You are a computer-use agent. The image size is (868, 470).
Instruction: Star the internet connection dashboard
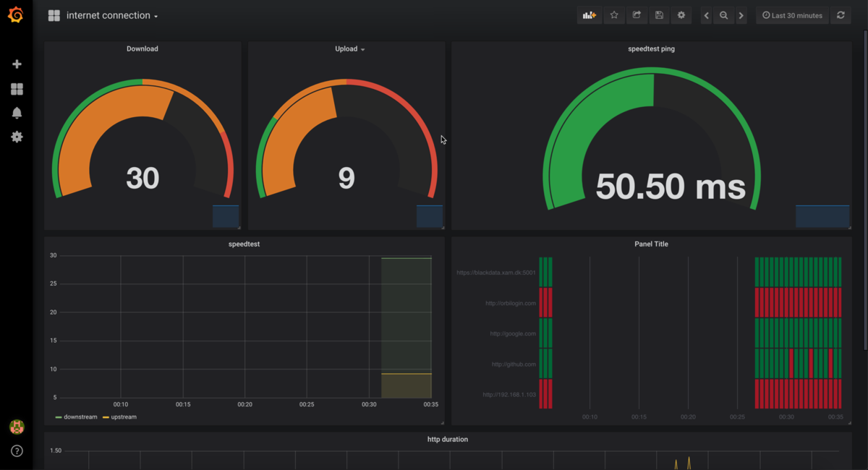[x=613, y=14]
